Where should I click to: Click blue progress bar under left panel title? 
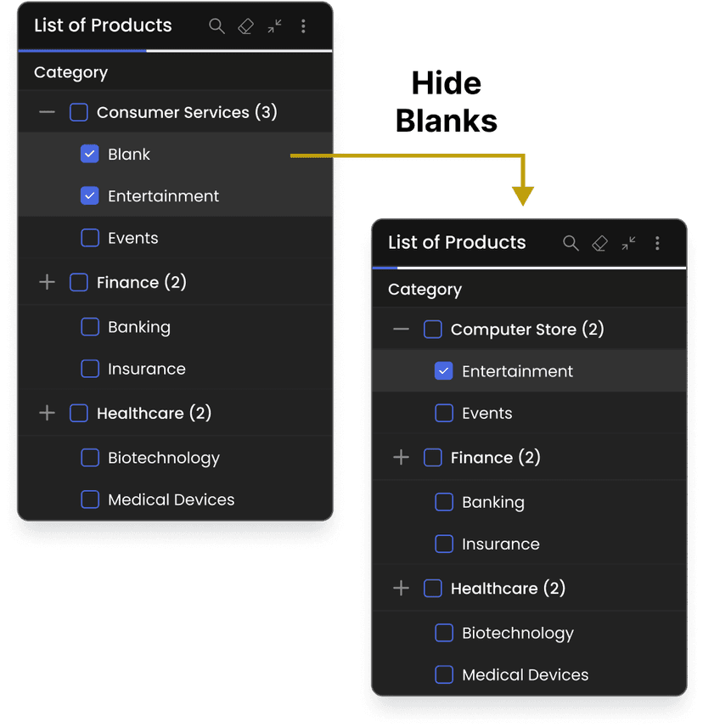click(82, 51)
